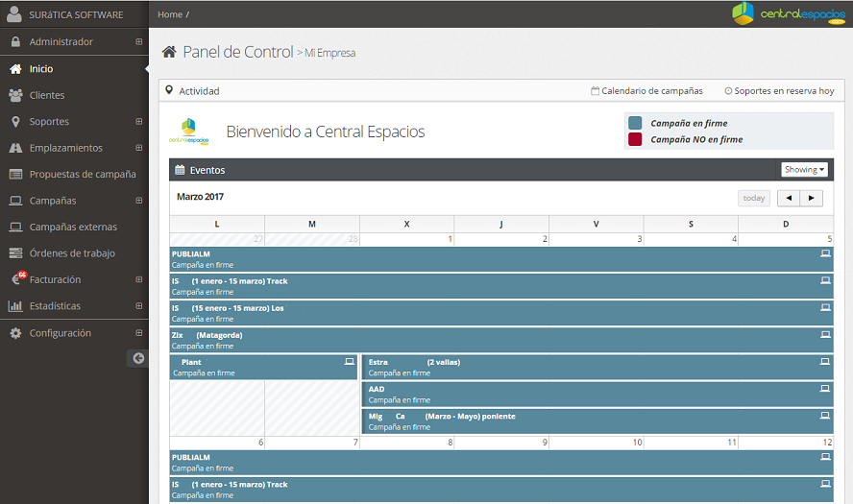
Task: Expand the Administrador menu
Action: 138,42
